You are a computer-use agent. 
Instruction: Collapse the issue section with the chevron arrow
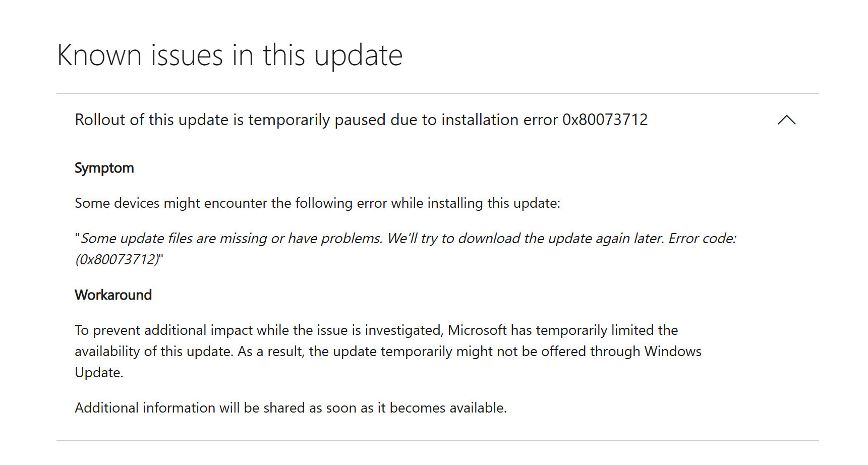[786, 120]
